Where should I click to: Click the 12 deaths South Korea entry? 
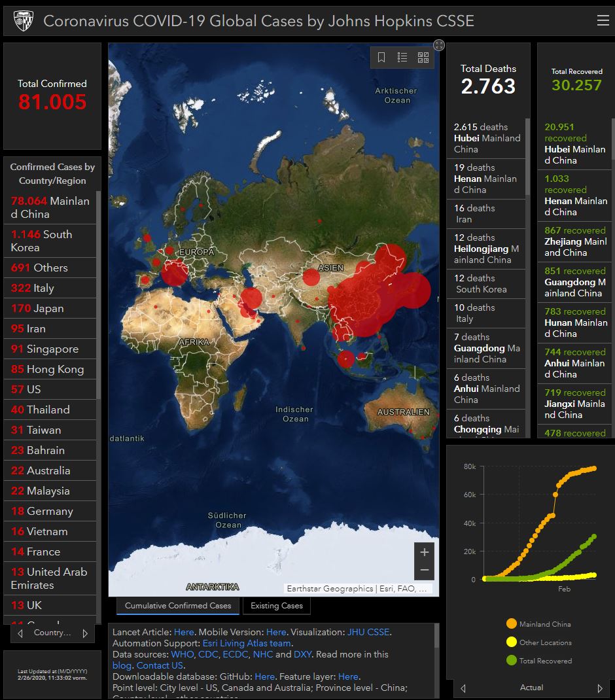tap(486, 283)
